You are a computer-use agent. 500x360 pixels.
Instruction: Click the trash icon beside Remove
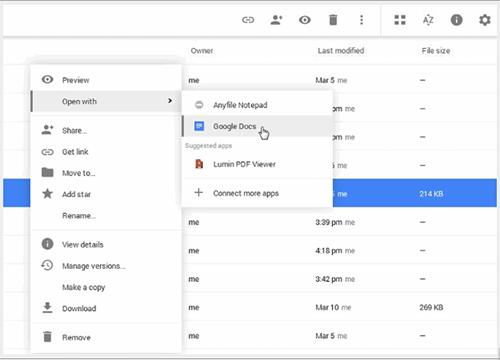47,337
